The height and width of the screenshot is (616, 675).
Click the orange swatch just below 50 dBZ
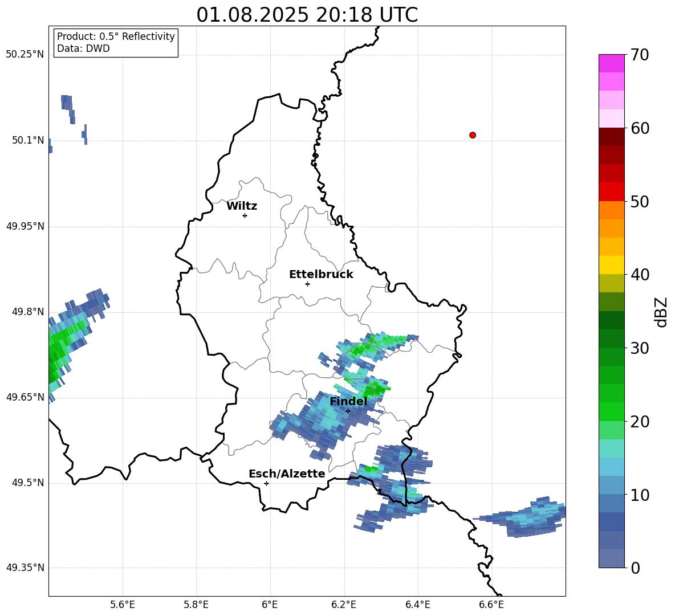click(611, 210)
